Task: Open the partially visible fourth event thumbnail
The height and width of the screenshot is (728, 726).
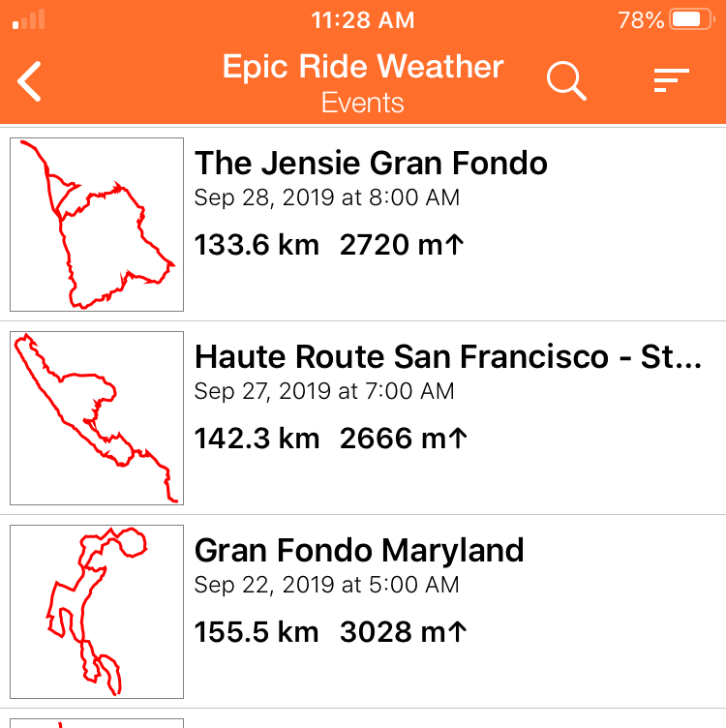Action: [97, 723]
